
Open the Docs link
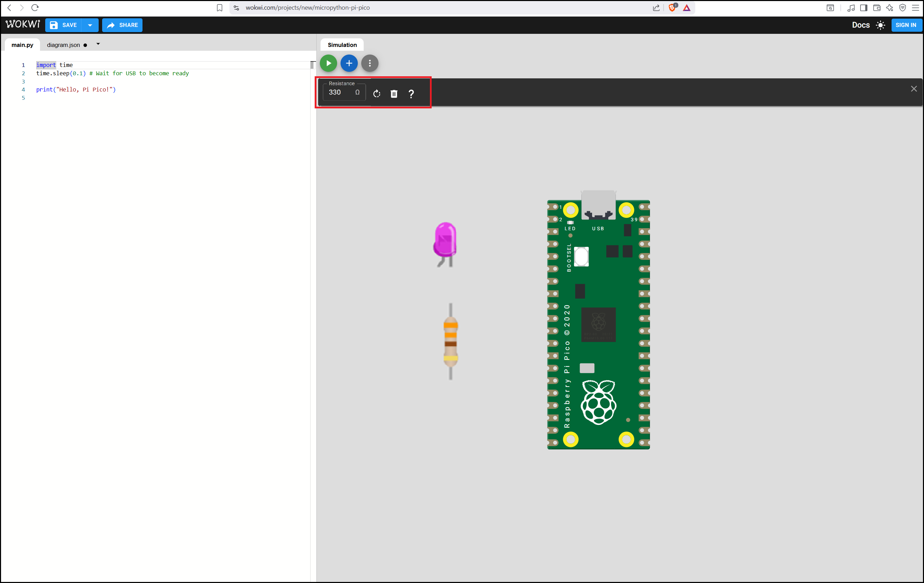tap(861, 25)
